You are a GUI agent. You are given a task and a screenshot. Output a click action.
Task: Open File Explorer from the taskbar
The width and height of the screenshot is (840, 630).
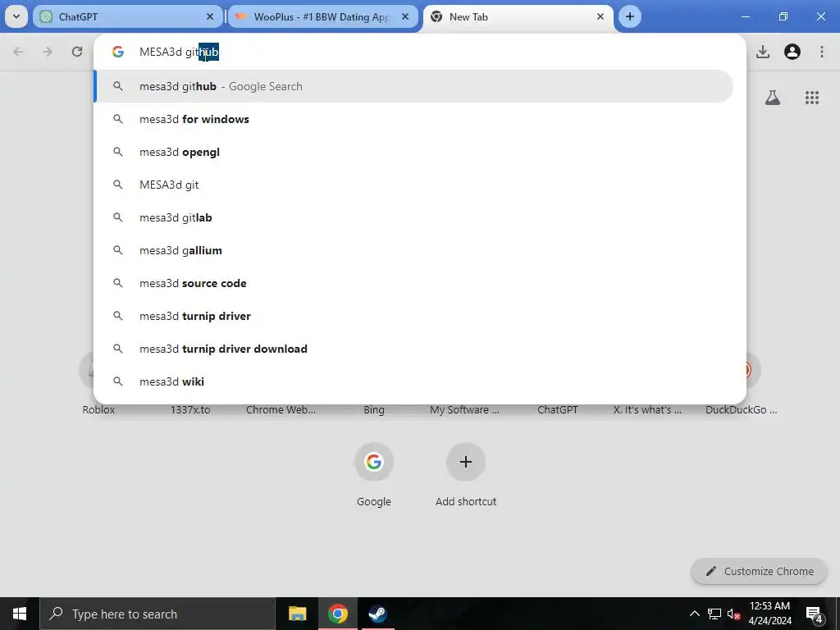[x=297, y=614]
